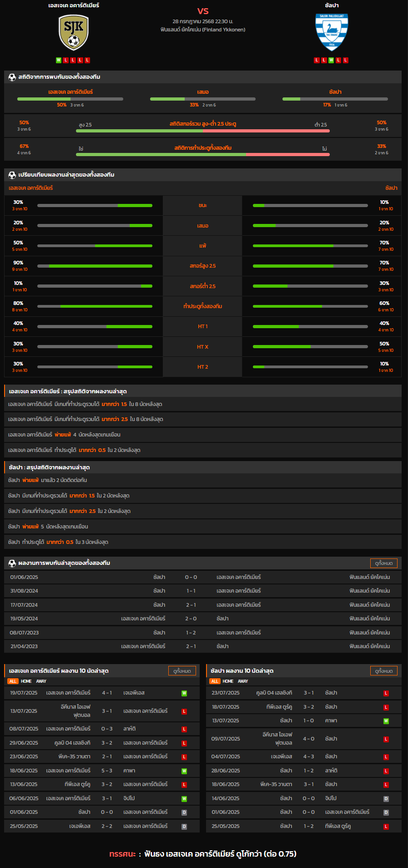Click league name Finland Ykkonen under date
This screenshot has width=408, height=868.
[203, 30]
